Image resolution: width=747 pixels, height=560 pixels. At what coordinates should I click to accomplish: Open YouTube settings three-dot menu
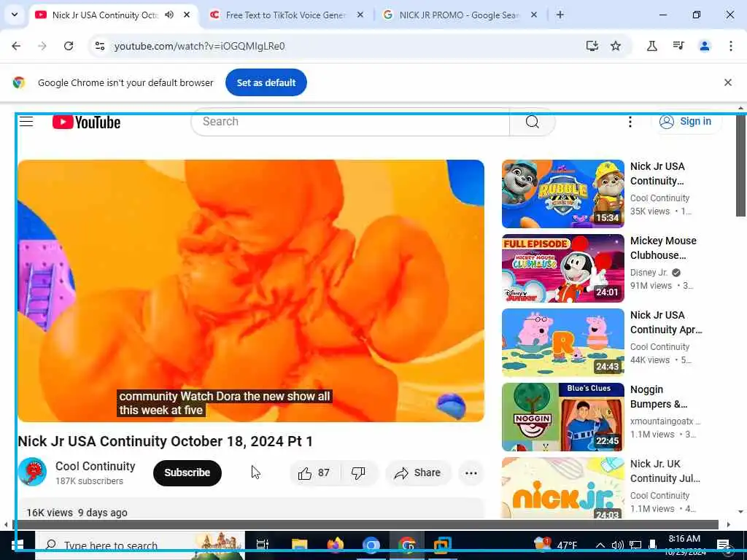[x=630, y=122]
